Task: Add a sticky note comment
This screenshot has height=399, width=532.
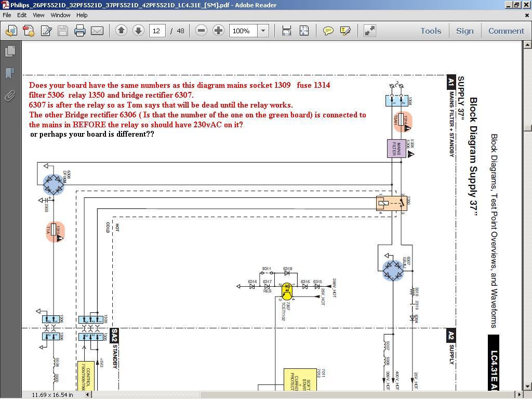Action: [328, 31]
